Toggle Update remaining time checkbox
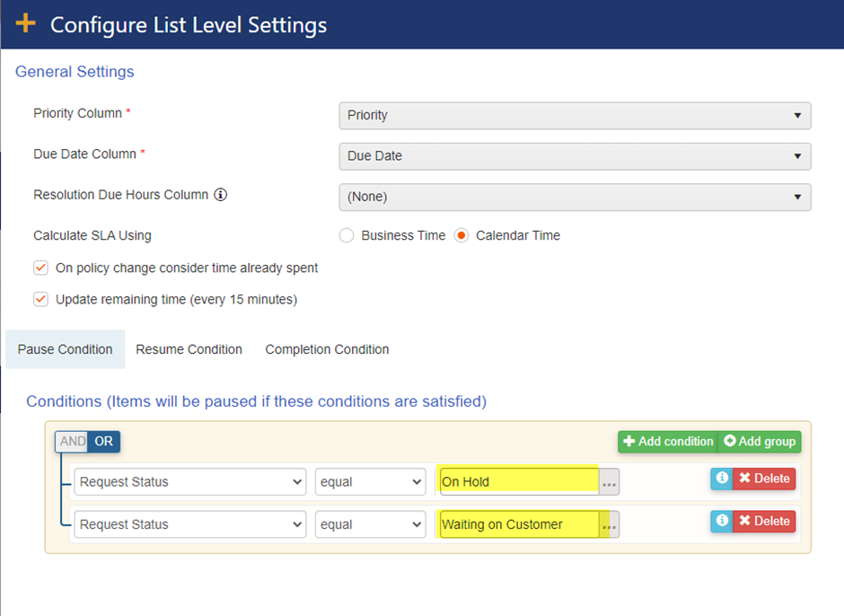 pos(40,299)
